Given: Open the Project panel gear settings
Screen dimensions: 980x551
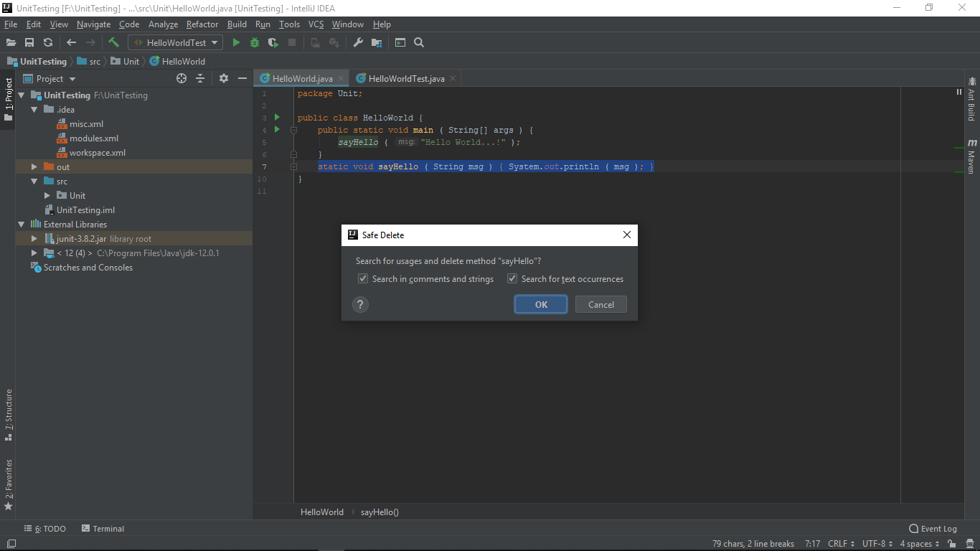Looking at the screenshot, I should click(x=224, y=78).
